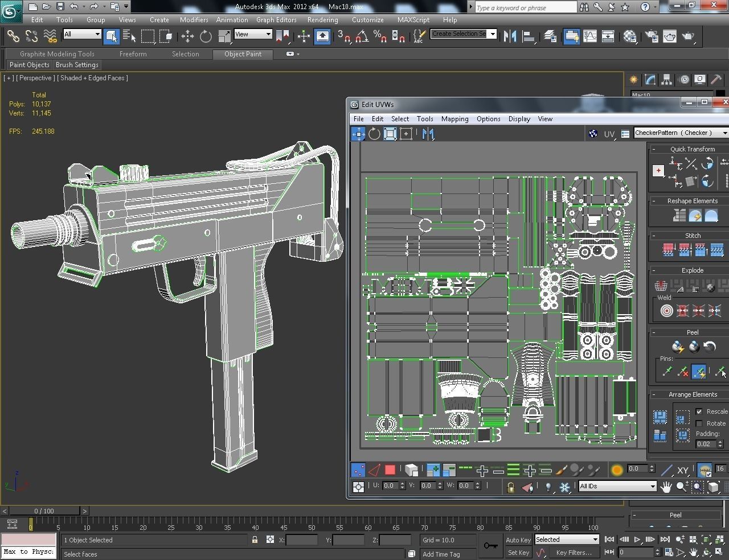Open the All selection filter dropdown
The width and height of the screenshot is (729, 560).
pyautogui.click(x=82, y=34)
